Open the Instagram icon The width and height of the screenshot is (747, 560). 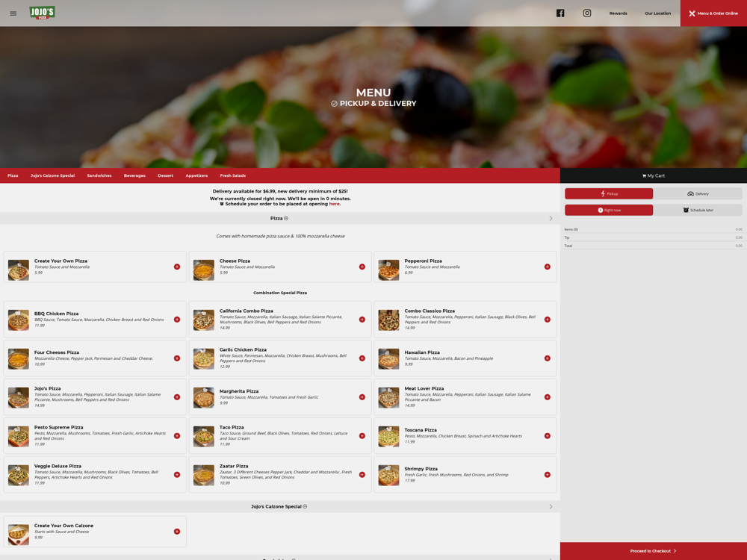point(587,13)
